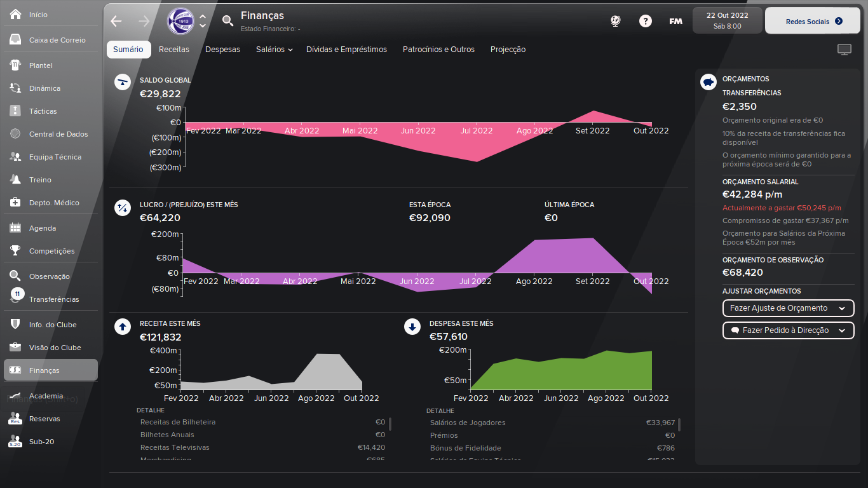Screen dimensions: 868x488
Task: Expand the Salários dropdown tab
Action: tap(275, 50)
